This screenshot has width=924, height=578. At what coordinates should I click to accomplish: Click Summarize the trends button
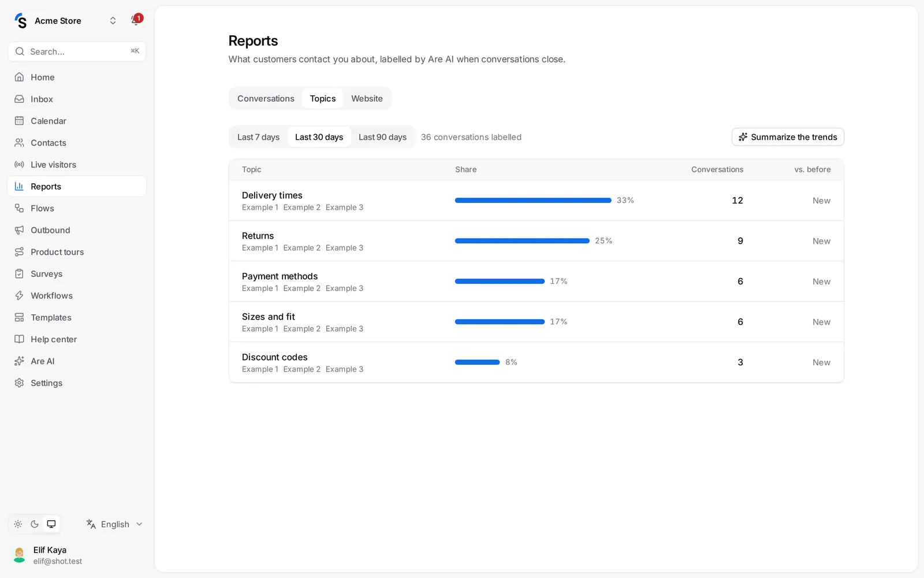pyautogui.click(x=788, y=137)
